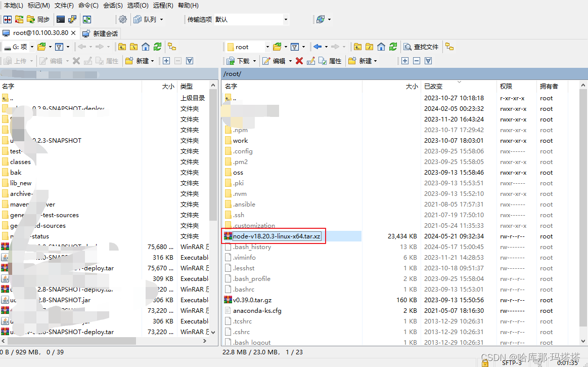Image resolution: width=588 pixels, height=367 pixels.
Task: Open the 命令(C) menu
Action: pyautogui.click(x=88, y=5)
